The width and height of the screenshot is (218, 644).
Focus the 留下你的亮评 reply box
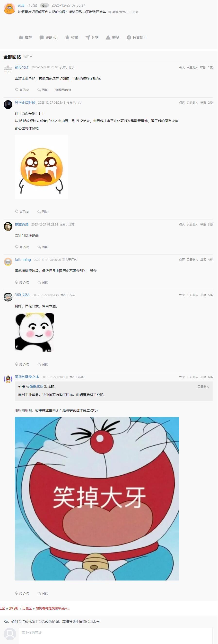116,636
